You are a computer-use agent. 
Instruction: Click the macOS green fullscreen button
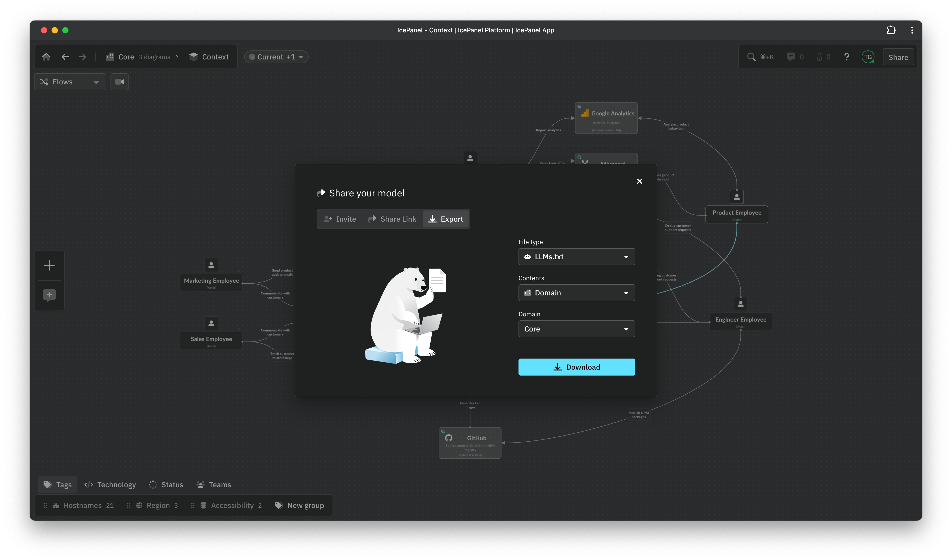[x=65, y=30]
